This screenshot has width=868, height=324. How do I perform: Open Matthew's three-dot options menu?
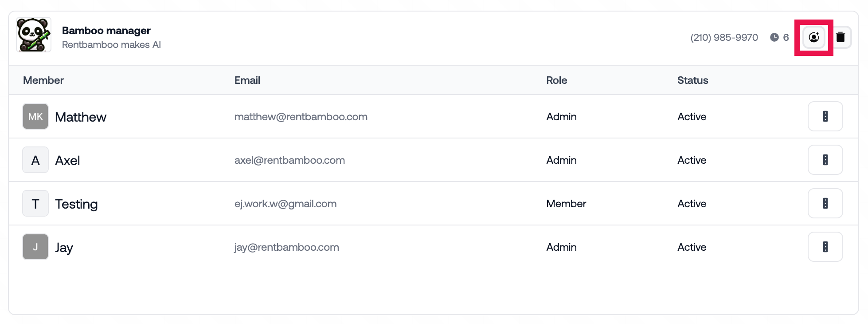click(825, 116)
